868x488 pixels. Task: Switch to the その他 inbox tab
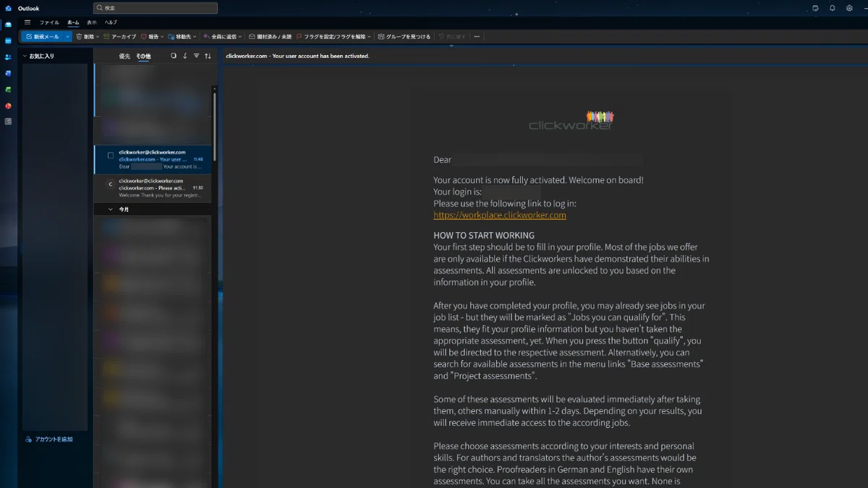click(143, 56)
